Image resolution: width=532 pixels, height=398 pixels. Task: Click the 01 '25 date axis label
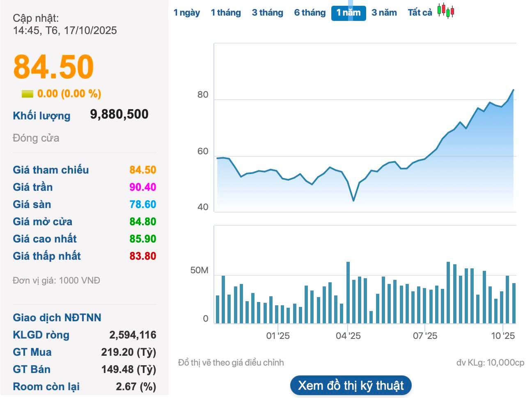[x=278, y=336]
